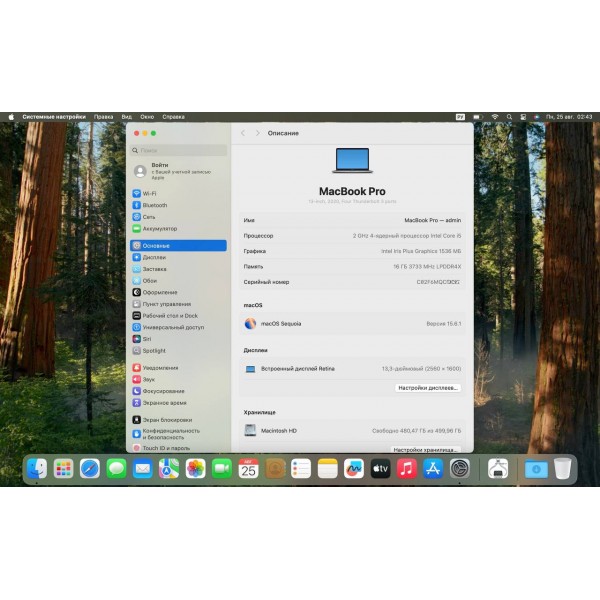Open the App Store from the Dock
Viewport: 600px width, 600px height.
coord(433,468)
